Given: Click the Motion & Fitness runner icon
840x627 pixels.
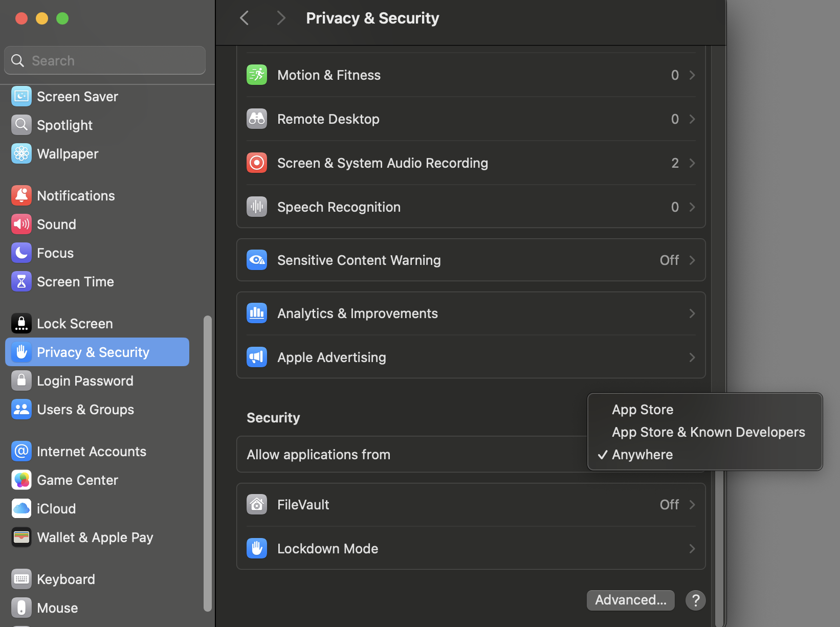Looking at the screenshot, I should click(x=257, y=75).
